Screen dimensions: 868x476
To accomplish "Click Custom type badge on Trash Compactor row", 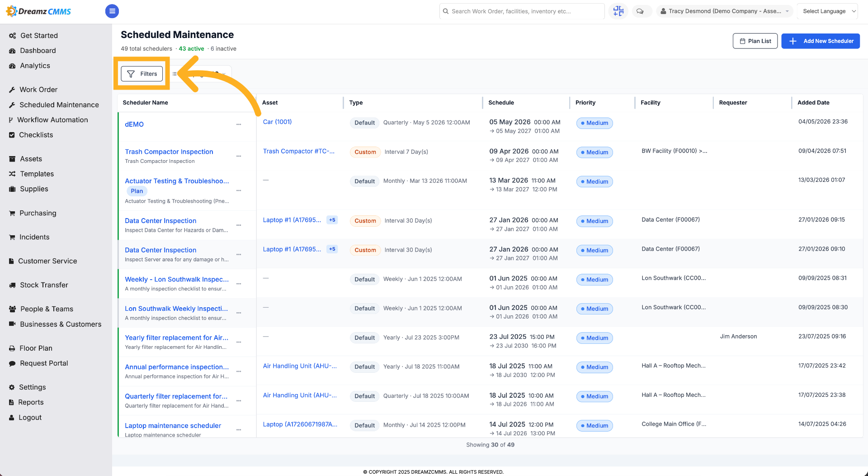I will (x=365, y=152).
